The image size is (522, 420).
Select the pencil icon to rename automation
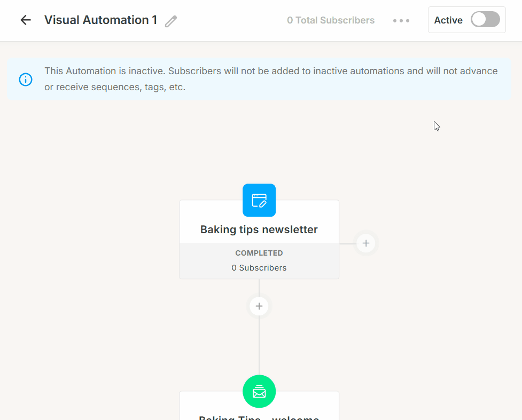click(171, 20)
